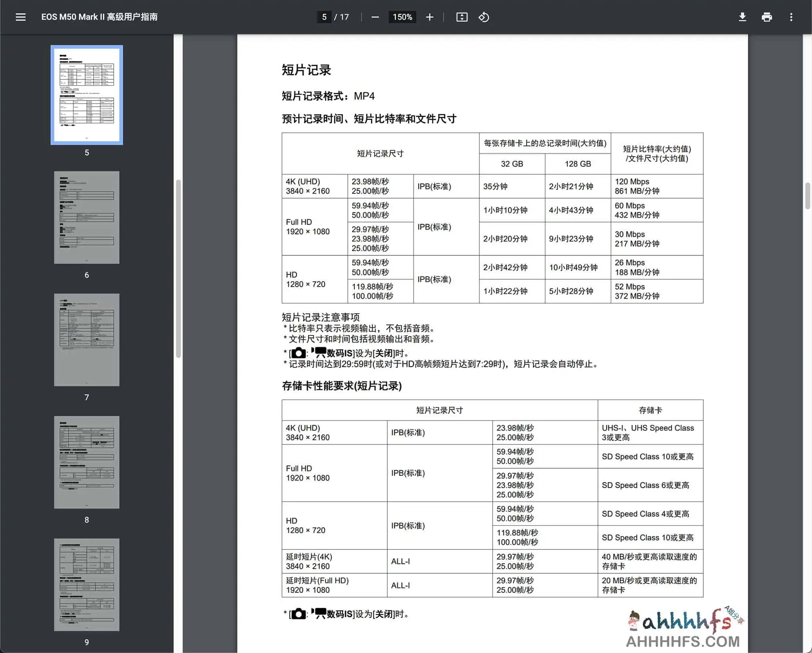Click the zoom in plus button
Screen dimensions: 812x653
pyautogui.click(x=429, y=17)
